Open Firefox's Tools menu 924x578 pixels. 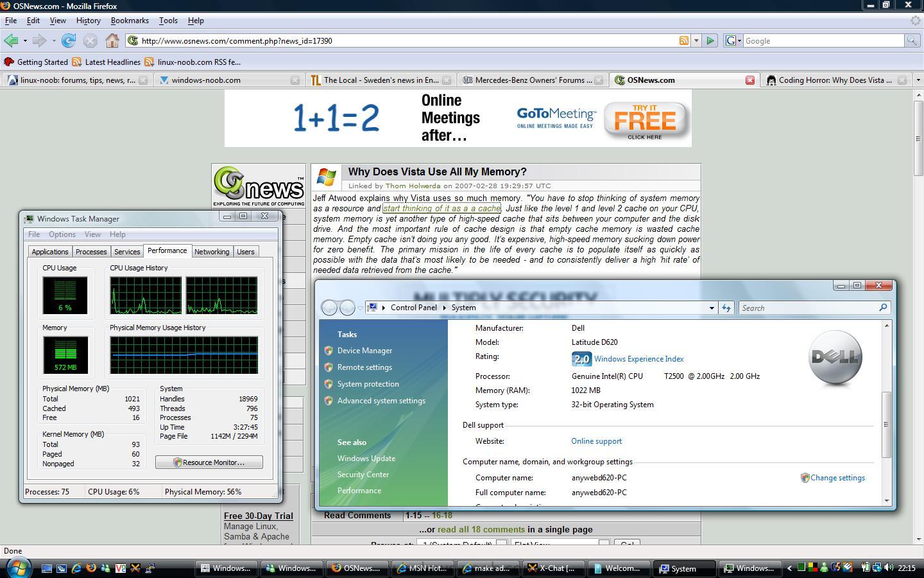tap(168, 21)
